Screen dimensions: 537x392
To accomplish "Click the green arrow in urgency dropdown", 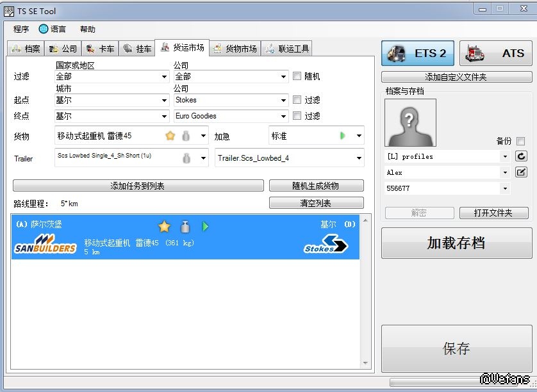I will [x=343, y=136].
